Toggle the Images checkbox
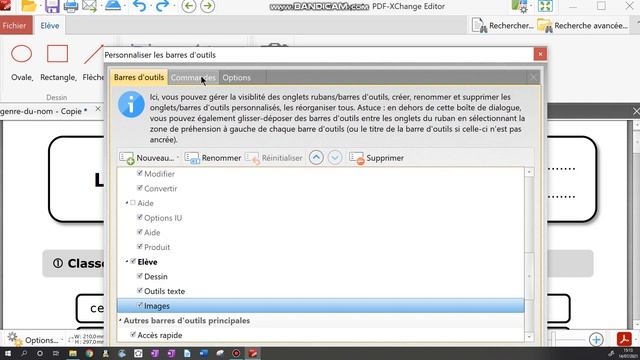 coord(140,306)
